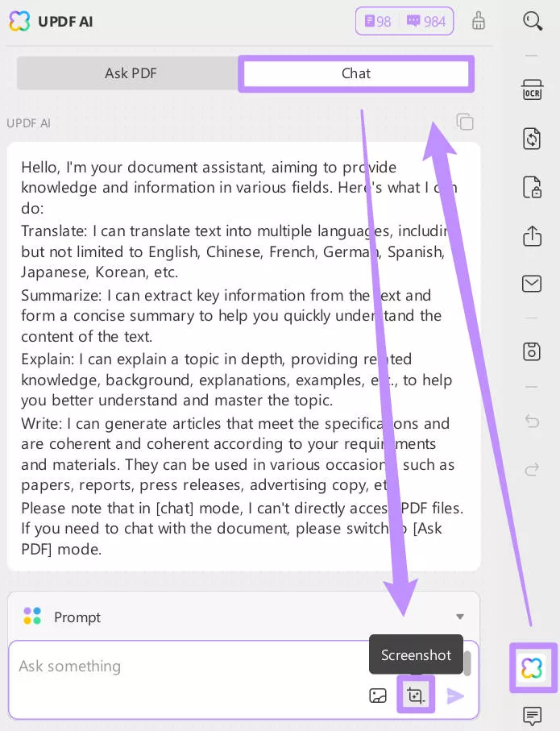Viewport: 560px width, 731px height.
Task: Open the search tool in sidebar
Action: (x=532, y=21)
